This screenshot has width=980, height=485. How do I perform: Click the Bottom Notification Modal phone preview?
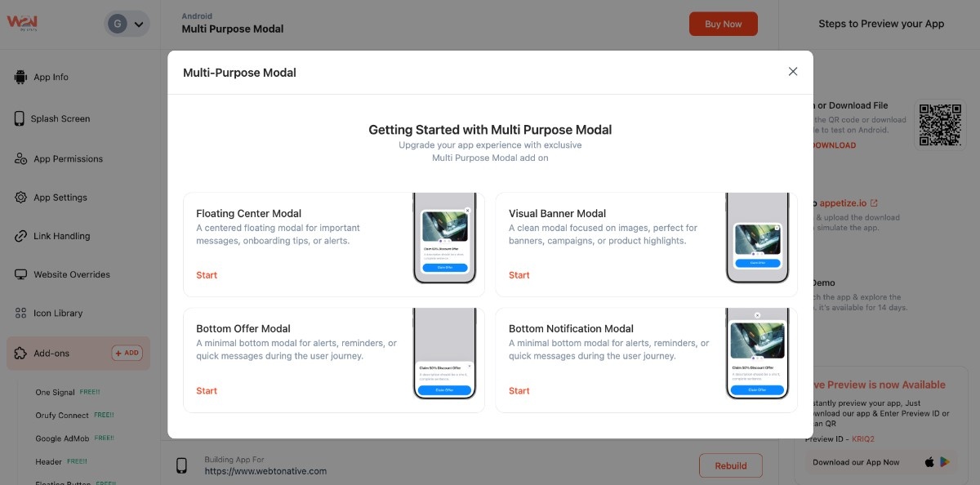pyautogui.click(x=757, y=354)
